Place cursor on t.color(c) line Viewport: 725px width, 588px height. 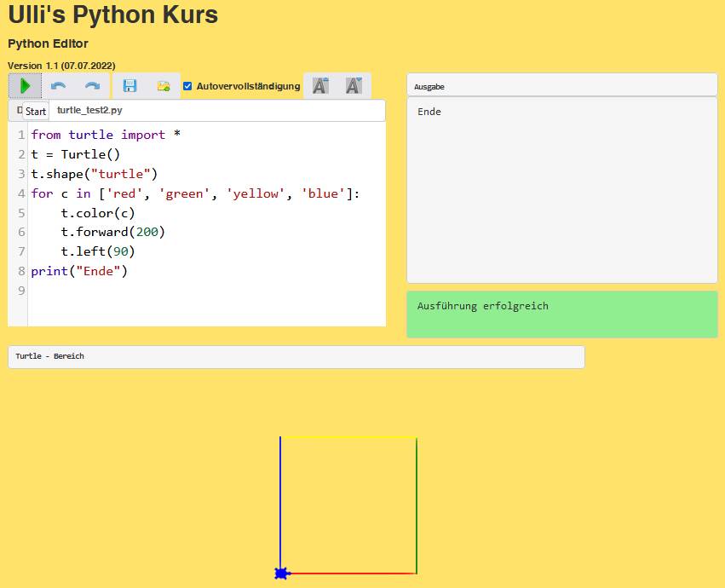click(x=98, y=213)
